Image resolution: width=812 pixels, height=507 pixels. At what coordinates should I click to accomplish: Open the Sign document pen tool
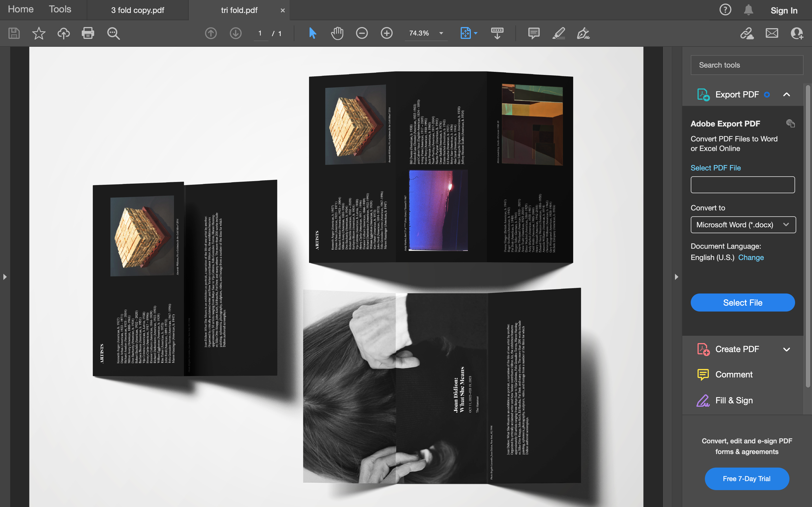(x=583, y=33)
